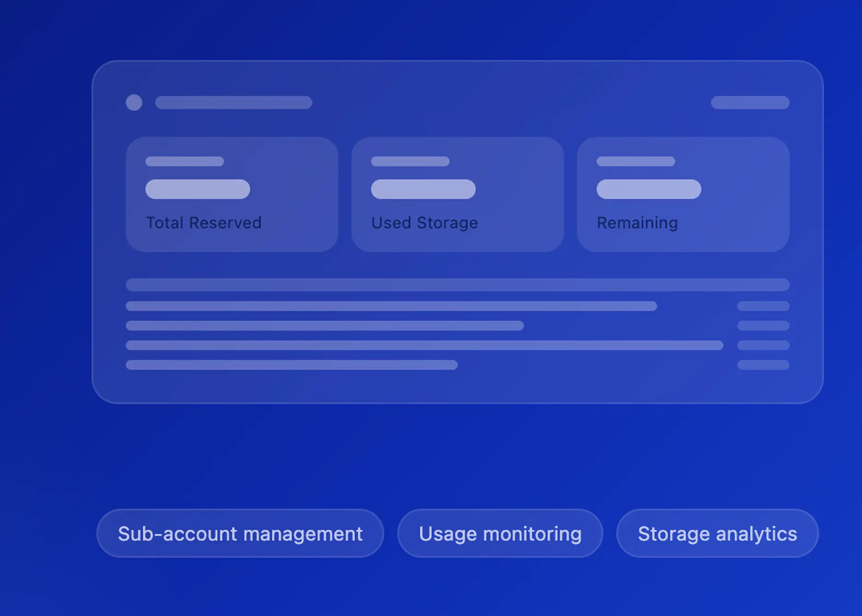862x616 pixels.
Task: Click the Sub-account management pill
Action: pyautogui.click(x=240, y=533)
